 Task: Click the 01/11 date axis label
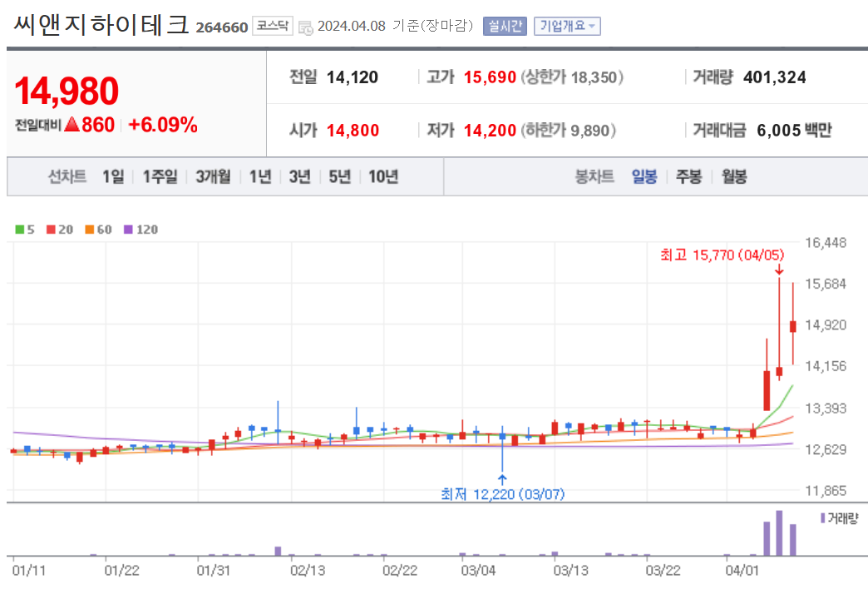point(29,570)
